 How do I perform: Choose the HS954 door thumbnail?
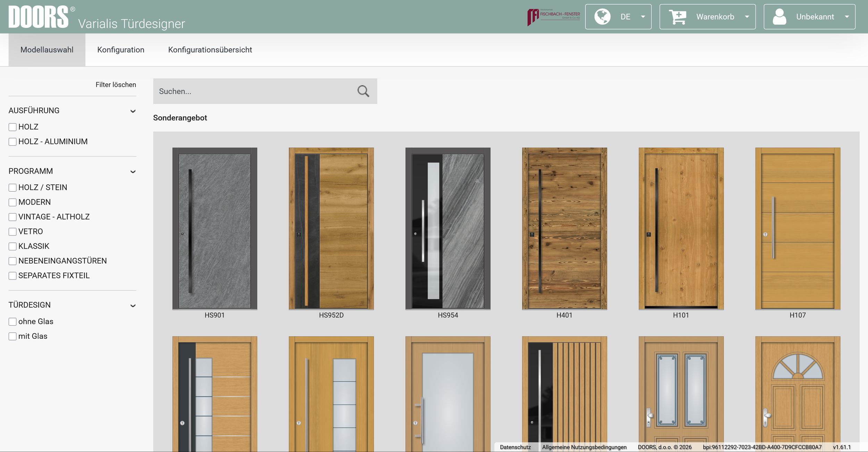[448, 228]
